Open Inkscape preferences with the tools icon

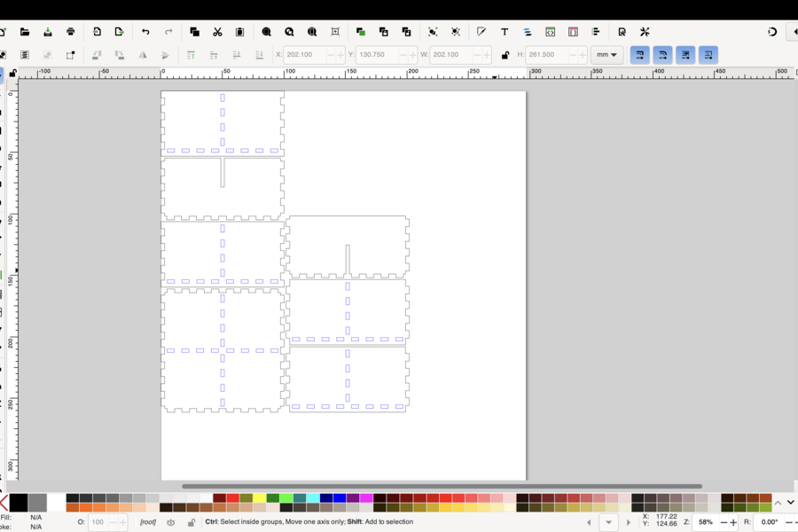(x=645, y=32)
